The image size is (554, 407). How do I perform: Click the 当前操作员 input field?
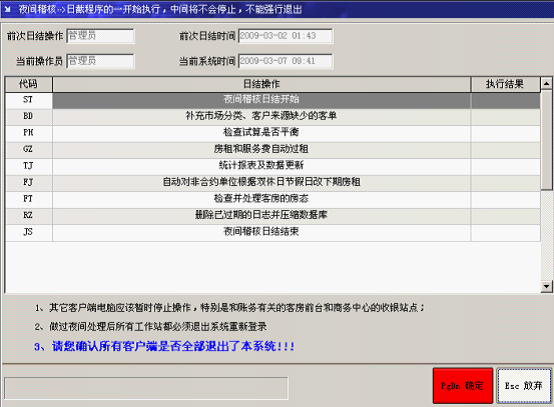(x=100, y=61)
